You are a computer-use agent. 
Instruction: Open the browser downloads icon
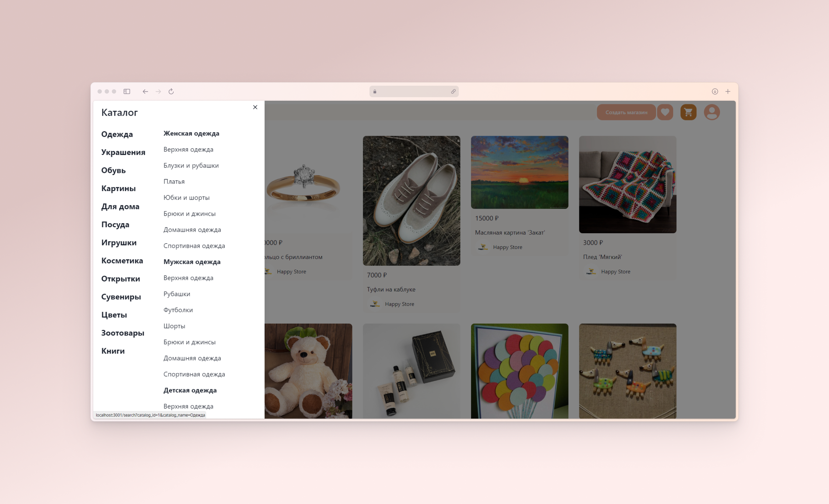[x=715, y=91]
